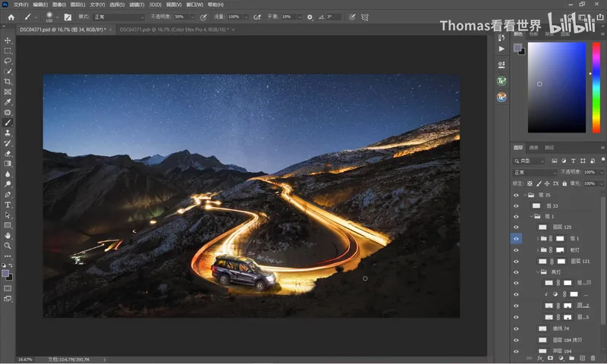The image size is (607, 364).
Task: Open the Home screen icon in options bar
Action: pyautogui.click(x=11, y=17)
